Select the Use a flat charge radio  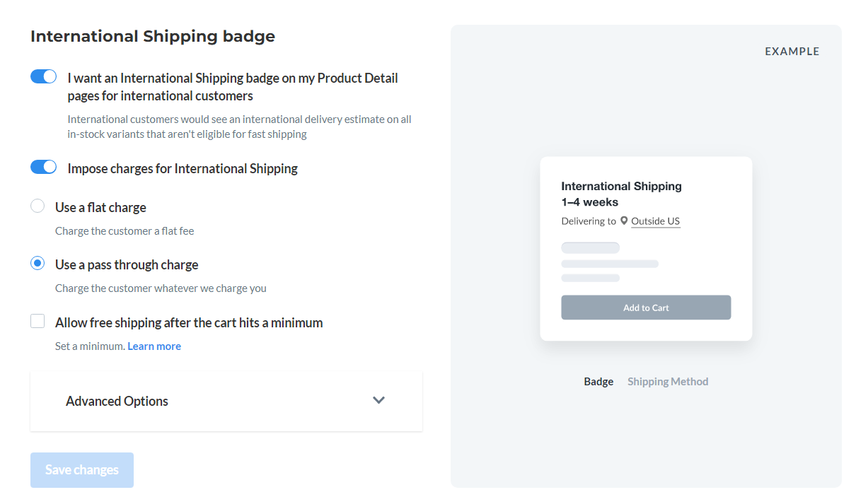[x=37, y=206]
